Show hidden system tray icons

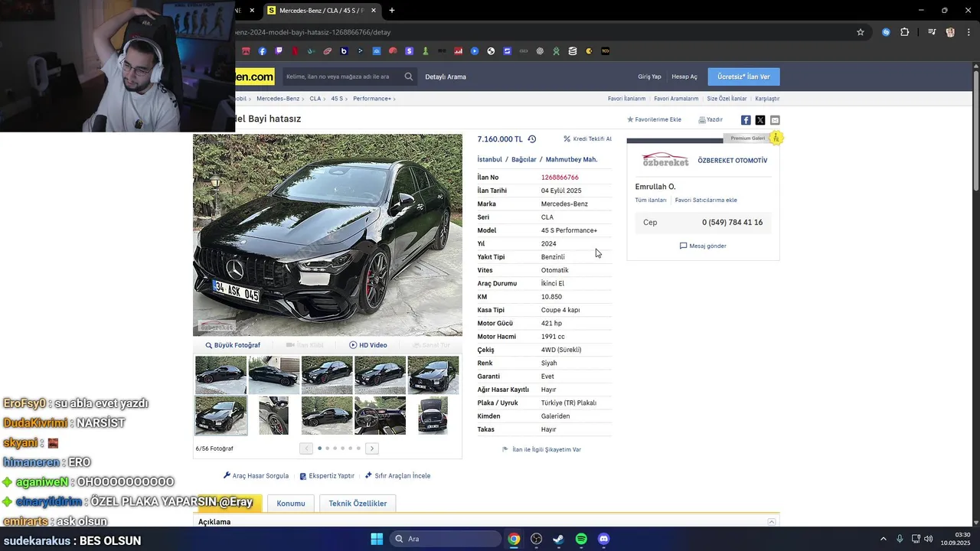(883, 539)
